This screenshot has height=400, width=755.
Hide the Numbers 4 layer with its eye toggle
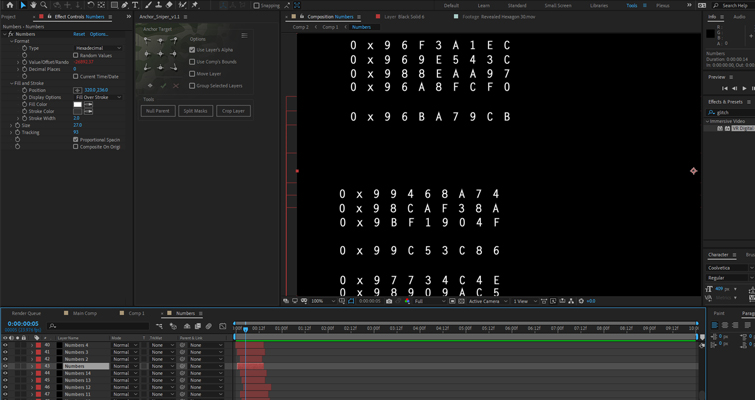click(x=5, y=345)
